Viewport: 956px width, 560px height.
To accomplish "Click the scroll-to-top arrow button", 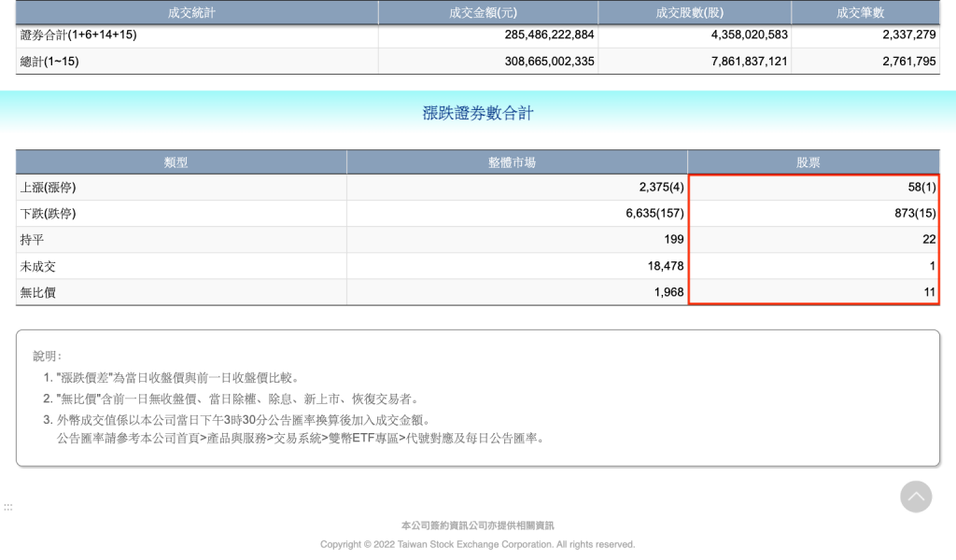I will [916, 497].
